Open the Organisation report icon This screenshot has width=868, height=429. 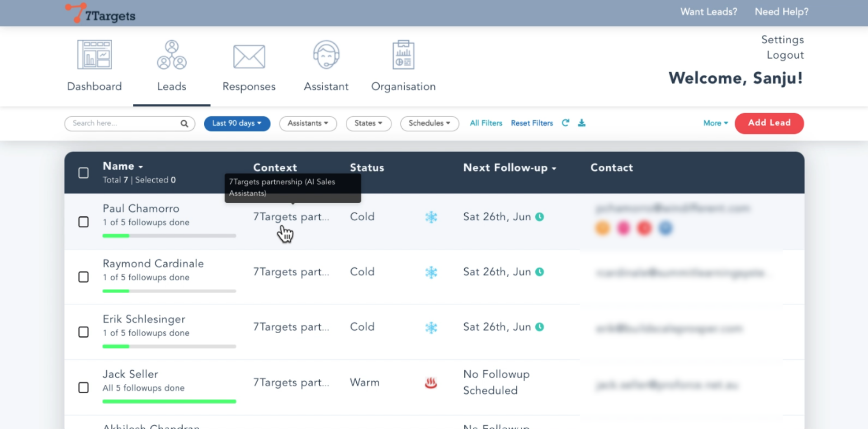coord(403,55)
